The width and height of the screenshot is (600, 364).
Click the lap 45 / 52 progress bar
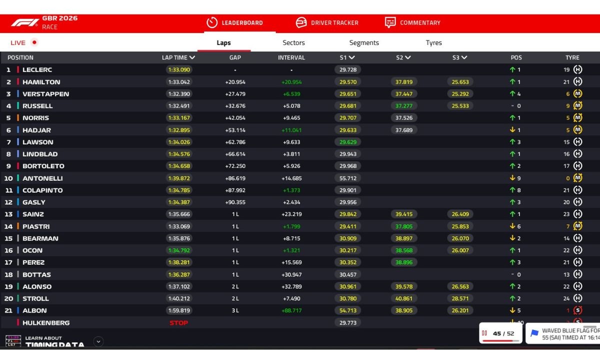(x=500, y=341)
